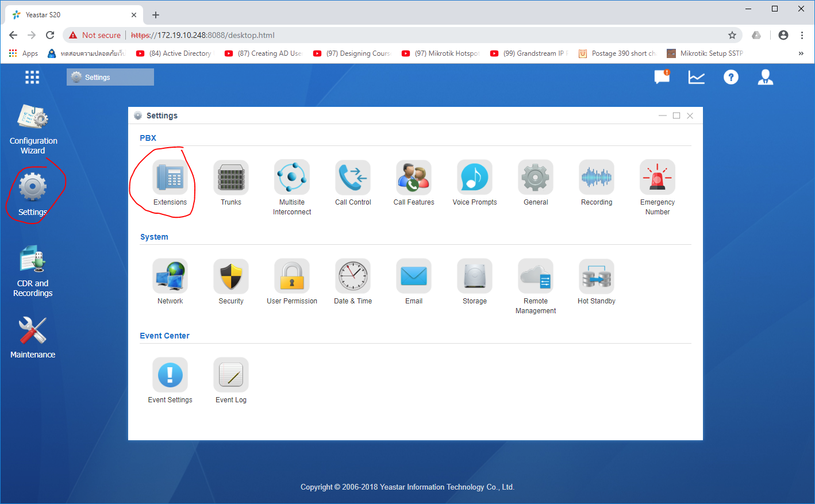
Task: Open the Postage 390 short bookmark
Action: click(617, 53)
